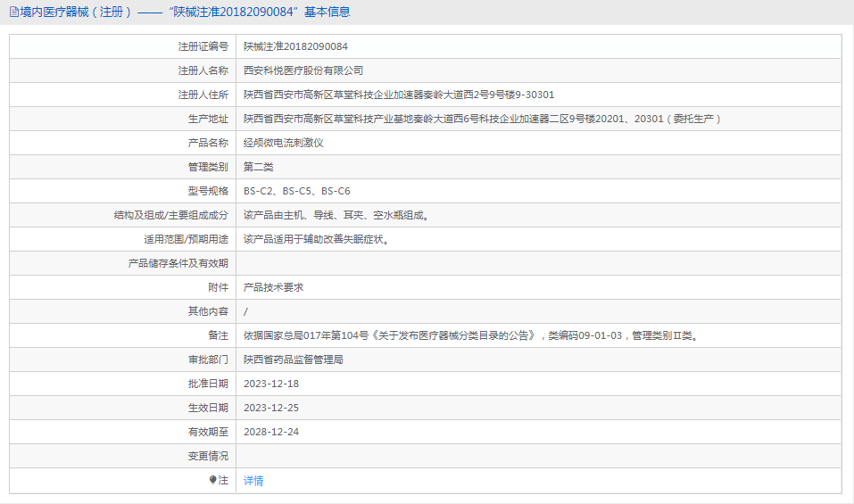Click the management category value 第二类

259,167
